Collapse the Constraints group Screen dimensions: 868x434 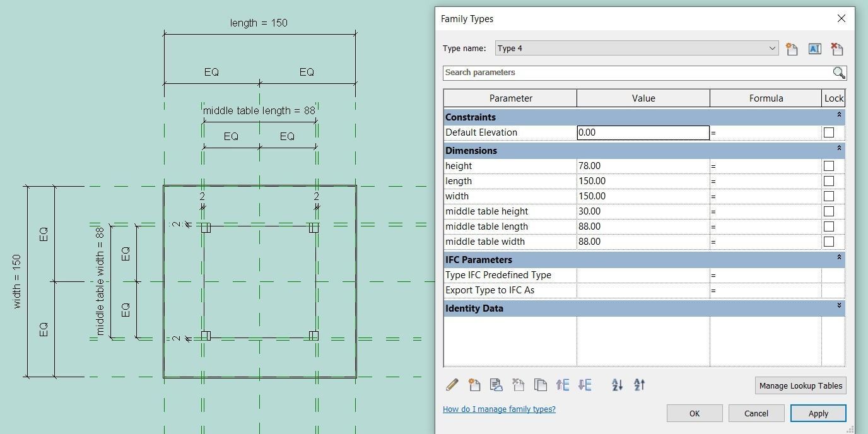click(x=839, y=115)
